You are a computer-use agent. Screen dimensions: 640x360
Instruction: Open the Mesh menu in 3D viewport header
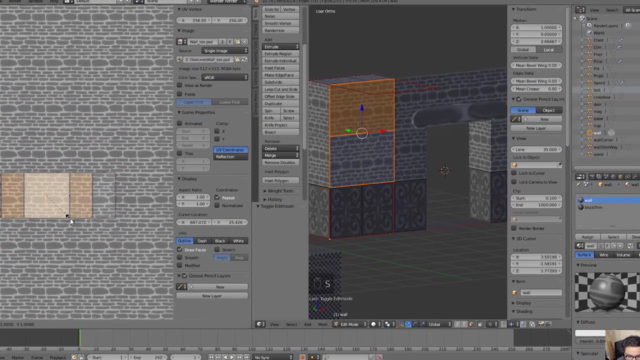(x=322, y=324)
